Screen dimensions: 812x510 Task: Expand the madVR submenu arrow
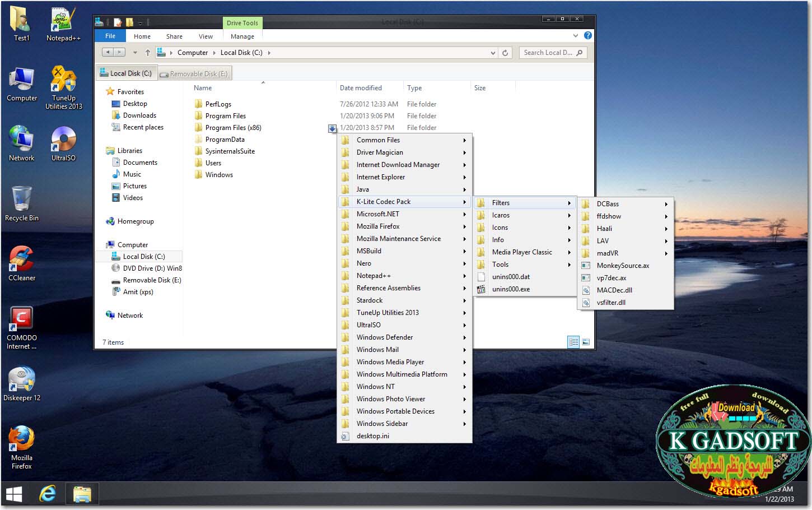666,253
